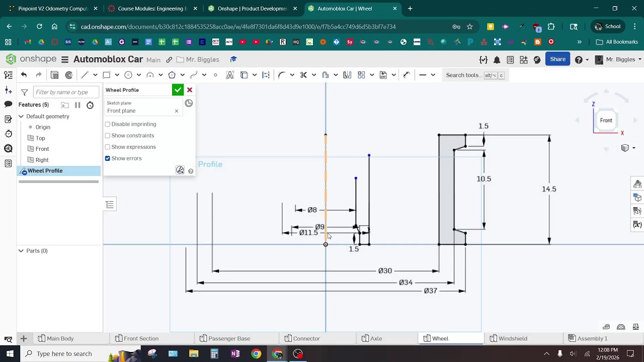Select the Polygon sketch tool
644x362 pixels.
(x=172, y=75)
